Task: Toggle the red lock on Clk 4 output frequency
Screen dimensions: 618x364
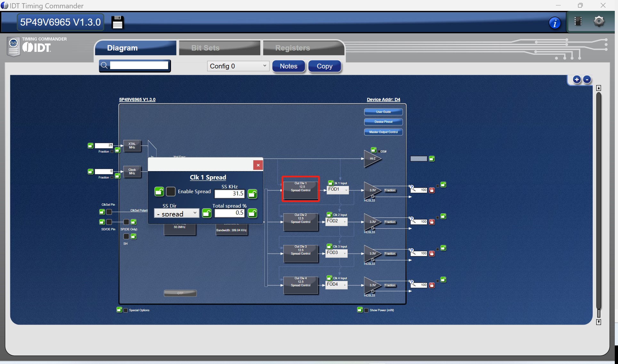Action: pos(432,285)
